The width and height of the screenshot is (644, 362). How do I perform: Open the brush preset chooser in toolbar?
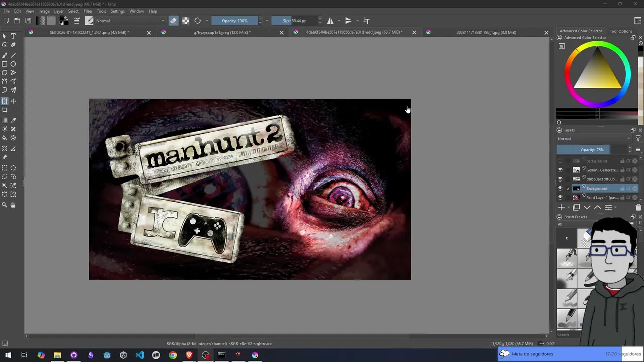tap(89, 21)
